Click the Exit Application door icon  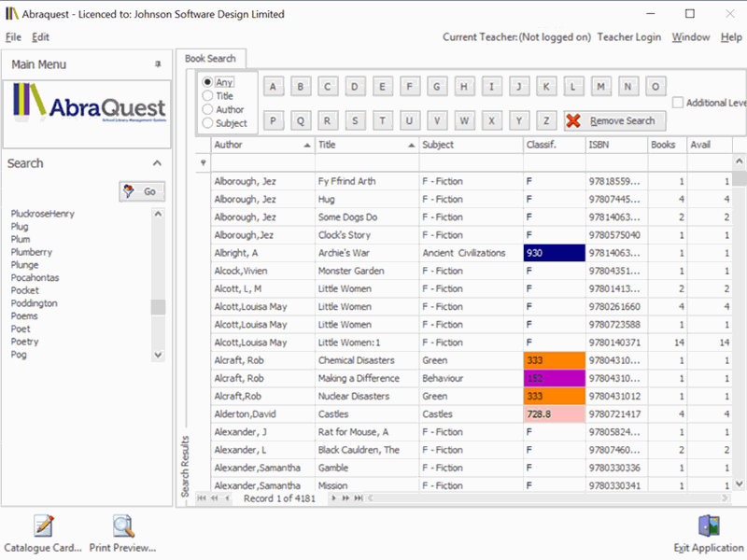pyautogui.click(x=709, y=526)
